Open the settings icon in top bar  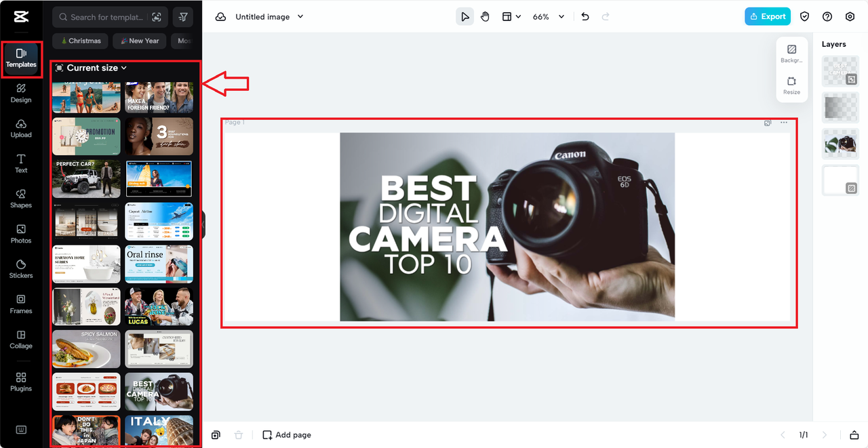coord(850,17)
